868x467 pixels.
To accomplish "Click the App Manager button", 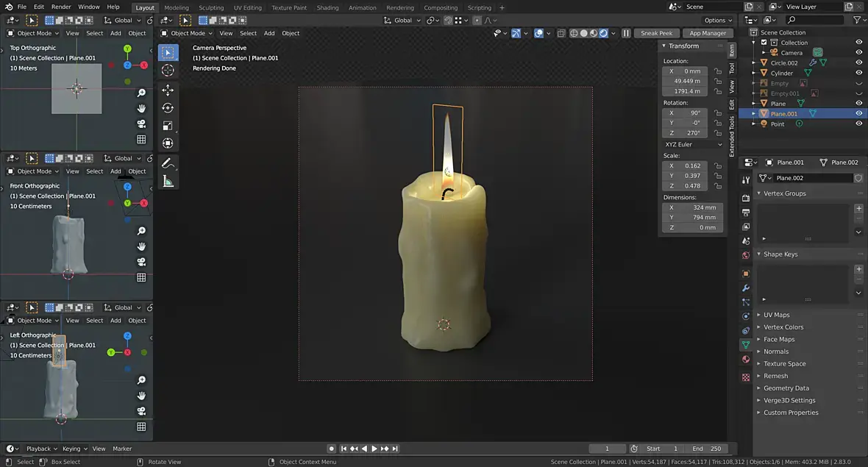I will pyautogui.click(x=708, y=33).
